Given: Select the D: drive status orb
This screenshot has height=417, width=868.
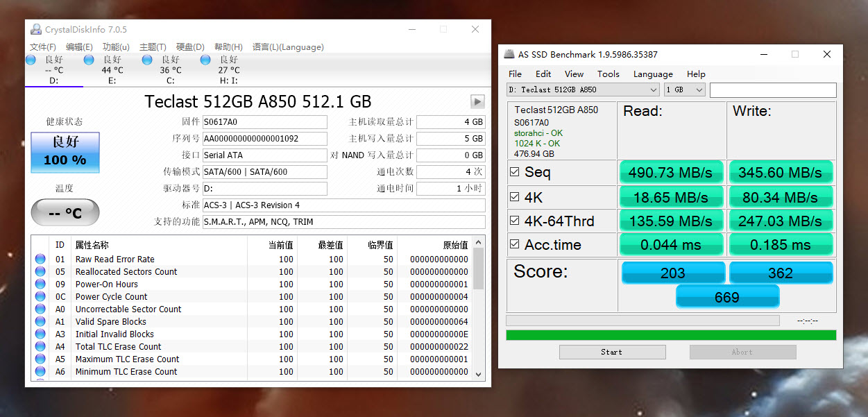Looking at the screenshot, I should coord(31,60).
